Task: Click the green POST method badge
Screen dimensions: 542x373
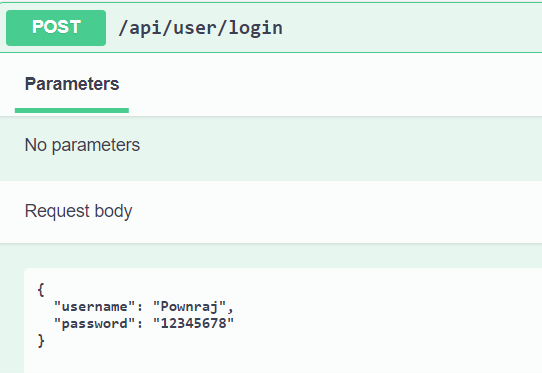Action: 56,28
